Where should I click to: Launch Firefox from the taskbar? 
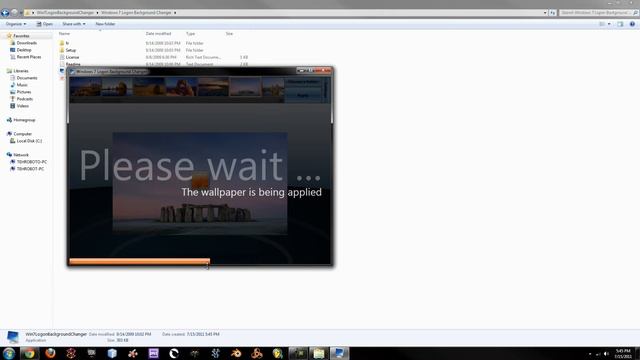(x=50, y=353)
